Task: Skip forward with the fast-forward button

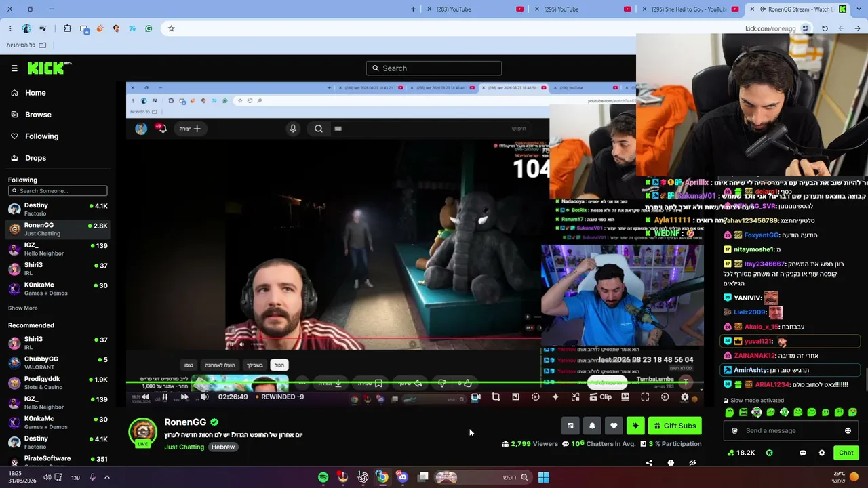Action: point(184,397)
